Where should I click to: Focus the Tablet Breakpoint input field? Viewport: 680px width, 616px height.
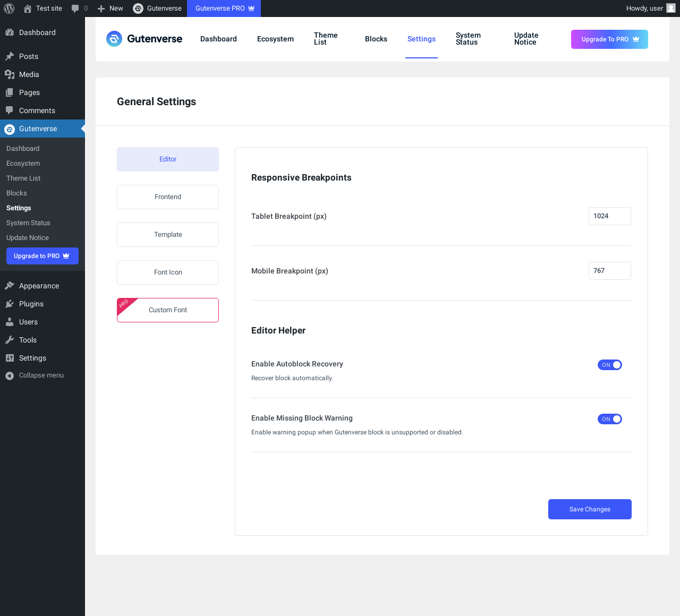pos(610,216)
